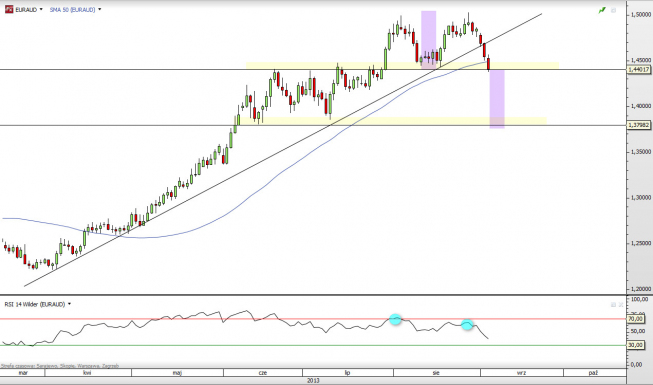Screen dimensions: 653x385
Task: Click the 'kwi' month on time axis
Action: click(87, 372)
